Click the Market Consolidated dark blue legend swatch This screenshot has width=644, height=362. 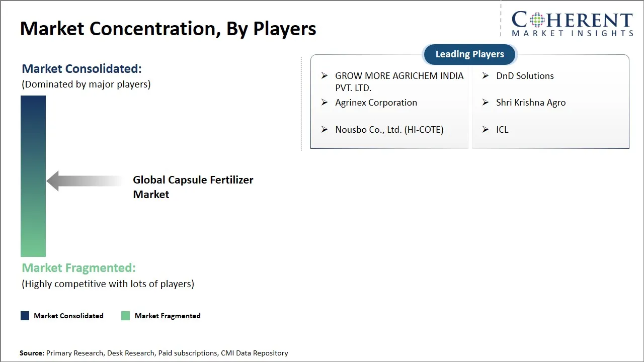[25, 316]
